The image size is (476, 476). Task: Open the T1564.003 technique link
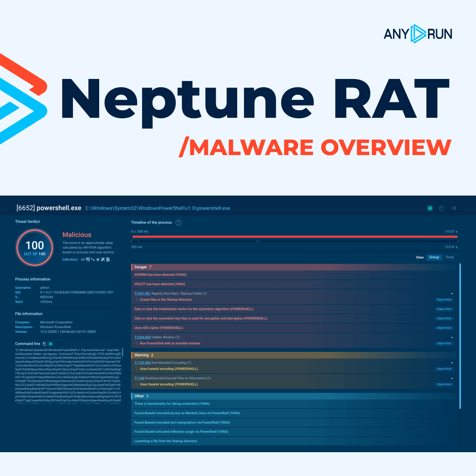pos(142,337)
